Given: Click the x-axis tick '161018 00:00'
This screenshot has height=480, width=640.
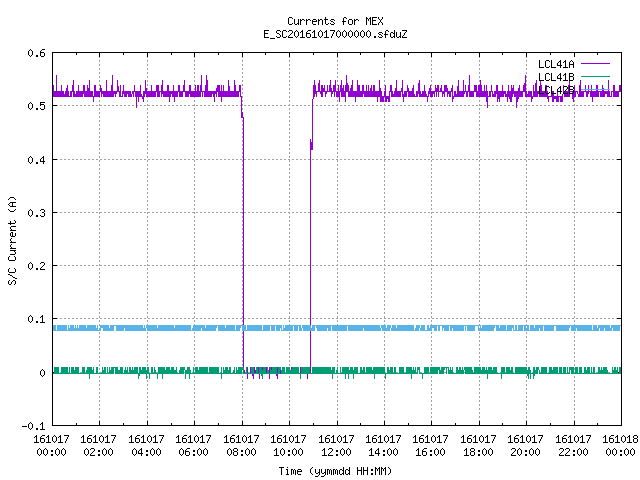Looking at the screenshot, I should coord(620,446).
